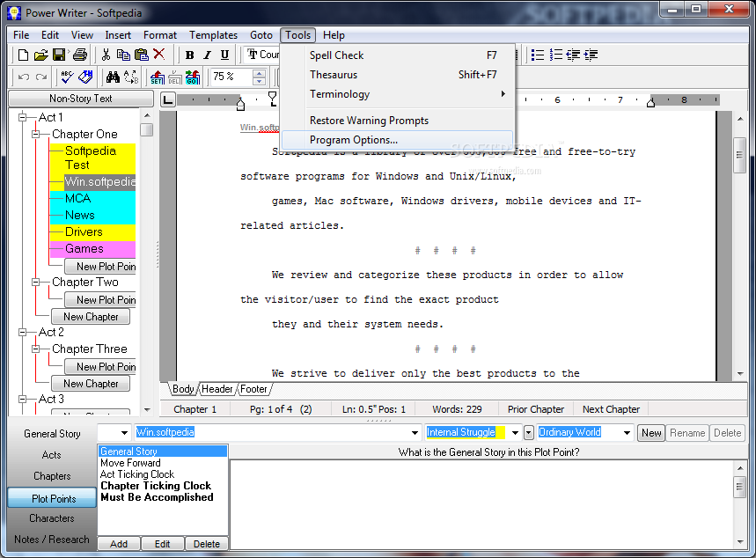Click the GO bookmark icon

[x=193, y=77]
